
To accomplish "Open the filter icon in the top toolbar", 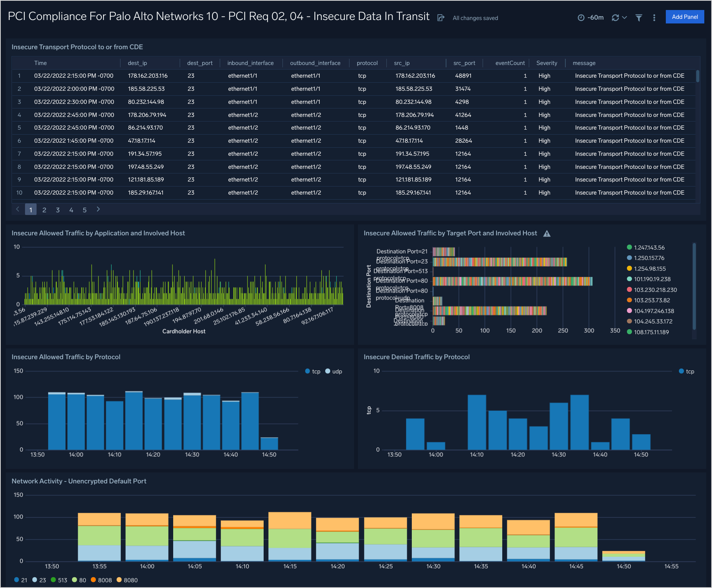I will point(639,18).
